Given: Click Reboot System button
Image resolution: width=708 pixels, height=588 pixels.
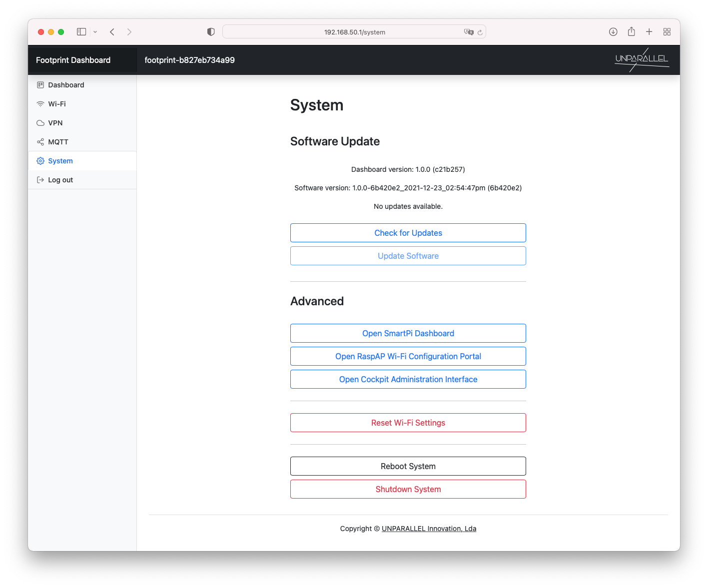Looking at the screenshot, I should click(x=408, y=466).
